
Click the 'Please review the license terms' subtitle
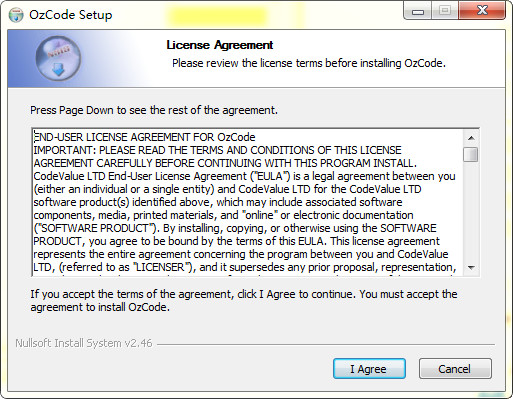click(309, 63)
